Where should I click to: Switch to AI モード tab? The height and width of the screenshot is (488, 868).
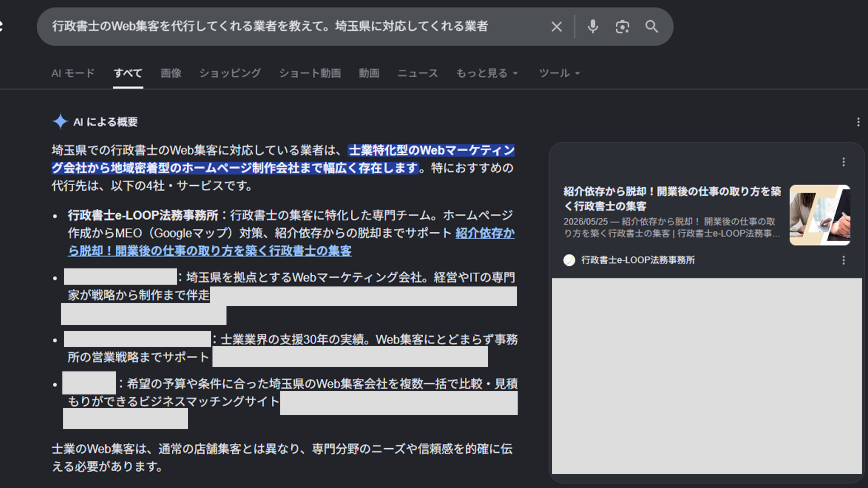click(x=73, y=73)
